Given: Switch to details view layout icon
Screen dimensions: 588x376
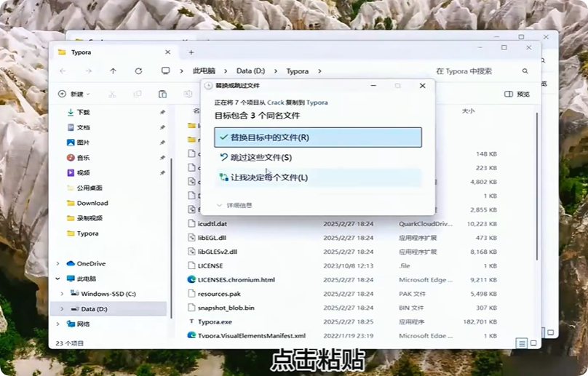Looking at the screenshot, I should [521, 343].
